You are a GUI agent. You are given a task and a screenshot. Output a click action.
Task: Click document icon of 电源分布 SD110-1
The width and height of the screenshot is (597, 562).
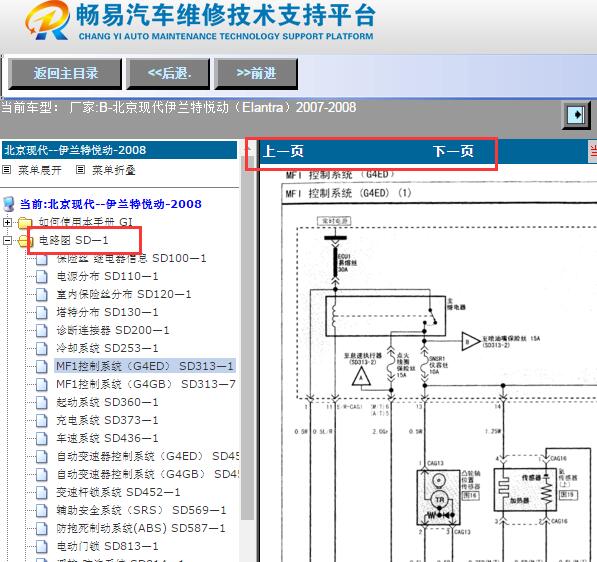(x=42, y=276)
